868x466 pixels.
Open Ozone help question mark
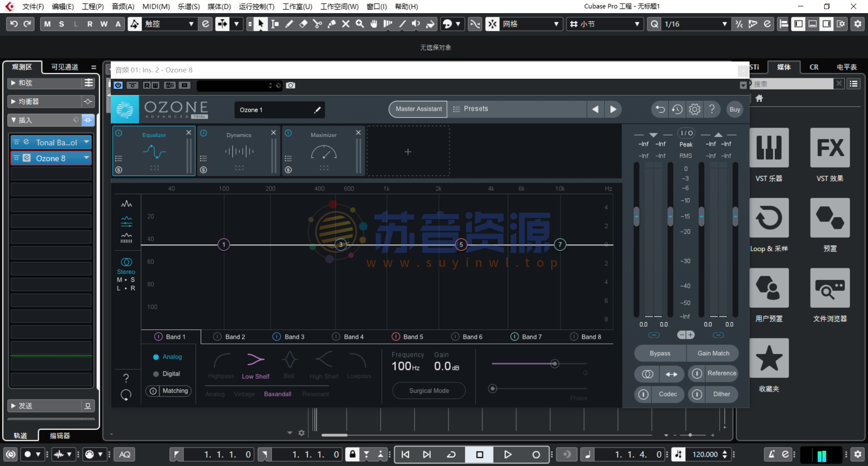coord(712,109)
